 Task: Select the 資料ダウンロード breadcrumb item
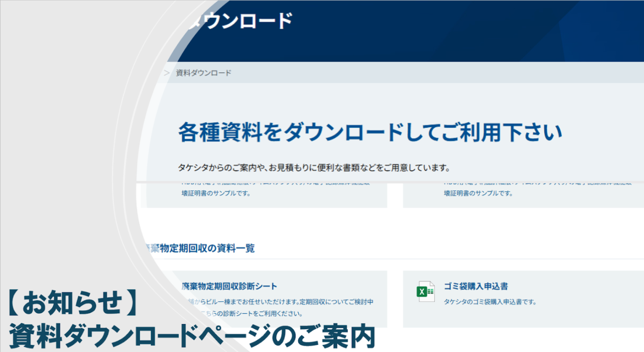tap(204, 73)
